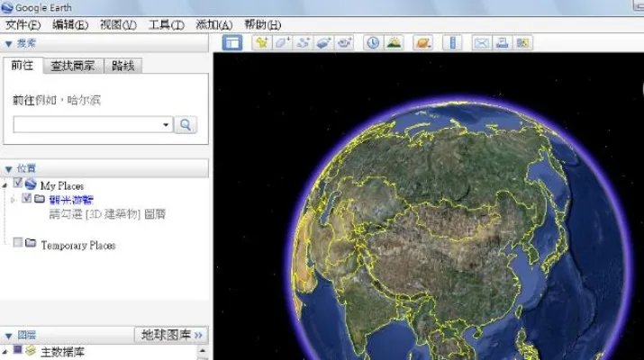Click the 请勾選 [3D 建築物] 圖層 text

click(107, 214)
